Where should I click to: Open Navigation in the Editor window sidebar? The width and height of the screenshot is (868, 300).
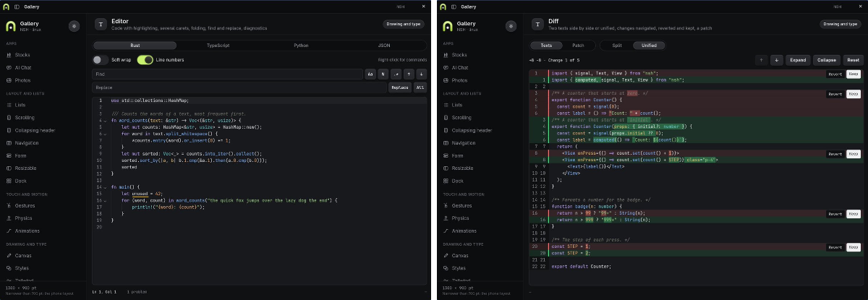pyautogui.click(x=42, y=142)
